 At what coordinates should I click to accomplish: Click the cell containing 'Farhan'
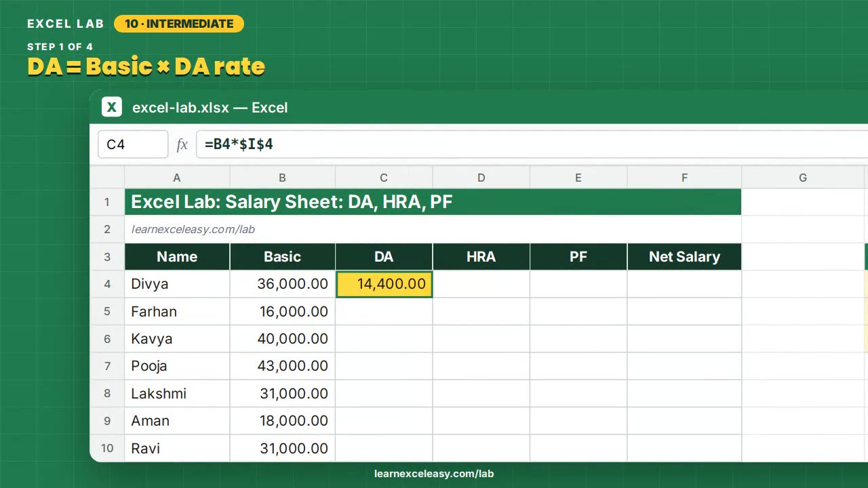177,312
